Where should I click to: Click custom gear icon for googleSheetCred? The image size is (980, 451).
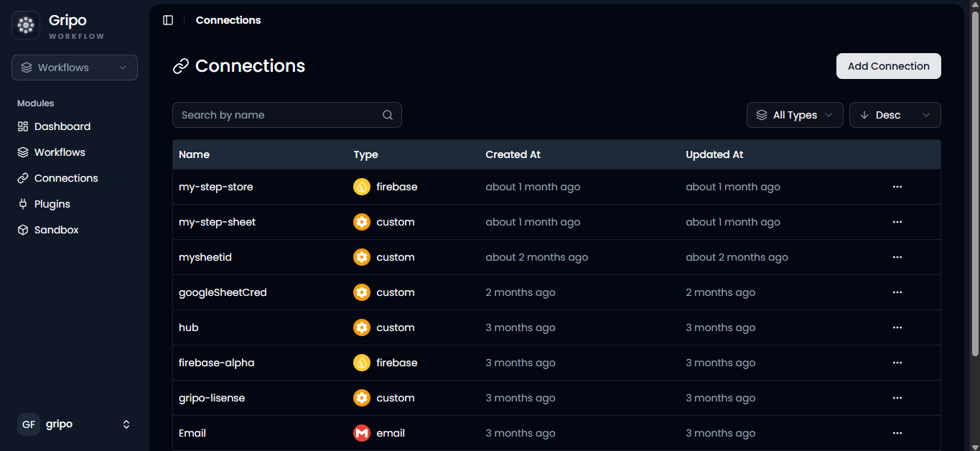coord(362,292)
